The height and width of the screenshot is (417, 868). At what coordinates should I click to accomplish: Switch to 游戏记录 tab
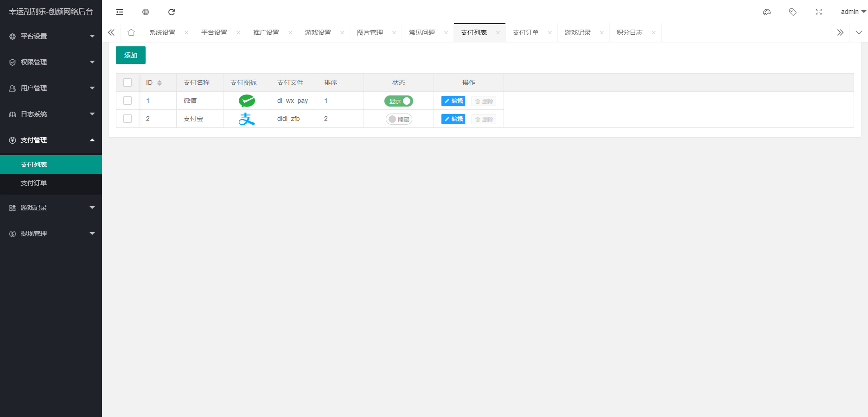point(578,32)
